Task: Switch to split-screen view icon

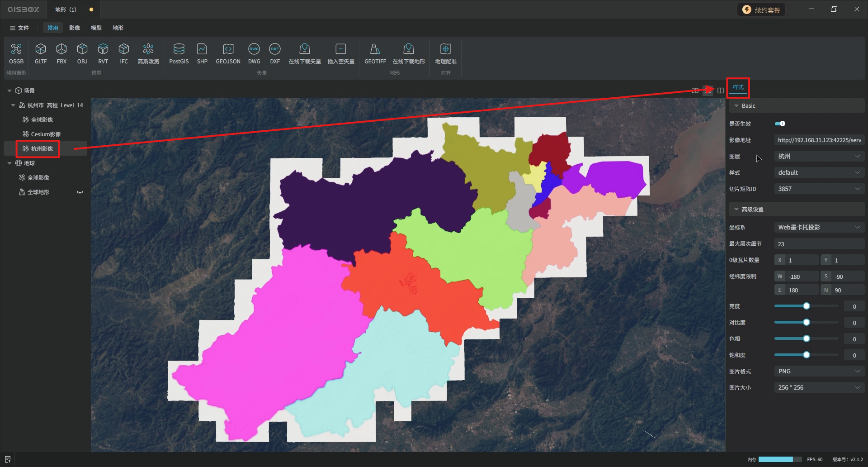Action: [721, 91]
